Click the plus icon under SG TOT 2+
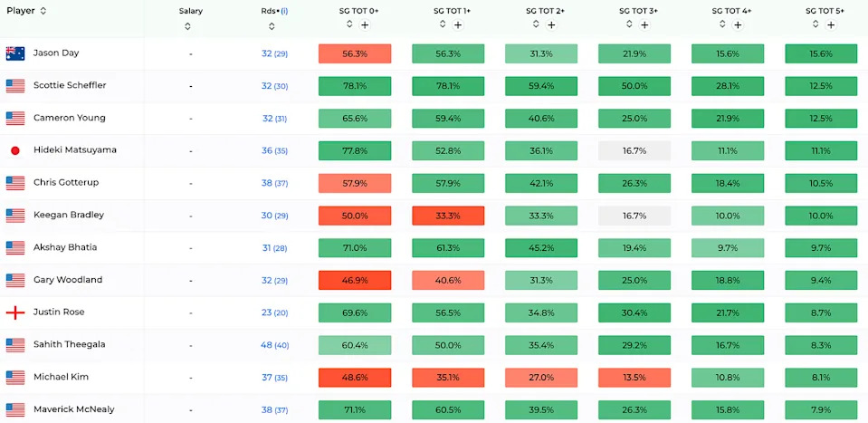The height and width of the screenshot is (423, 868). (551, 25)
